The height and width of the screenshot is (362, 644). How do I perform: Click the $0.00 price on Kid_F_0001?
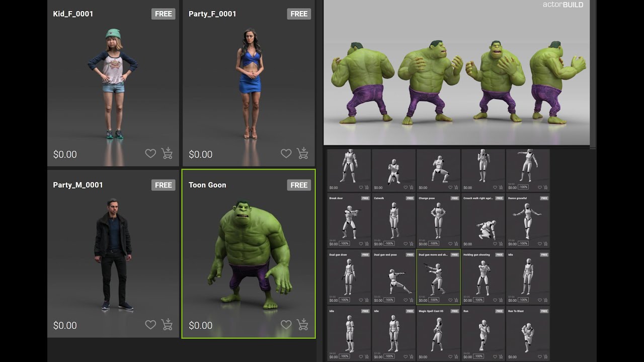pyautogui.click(x=65, y=154)
